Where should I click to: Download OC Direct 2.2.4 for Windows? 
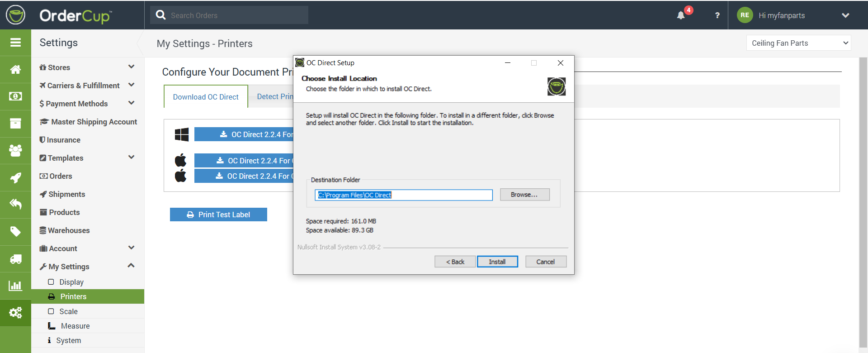(x=244, y=134)
